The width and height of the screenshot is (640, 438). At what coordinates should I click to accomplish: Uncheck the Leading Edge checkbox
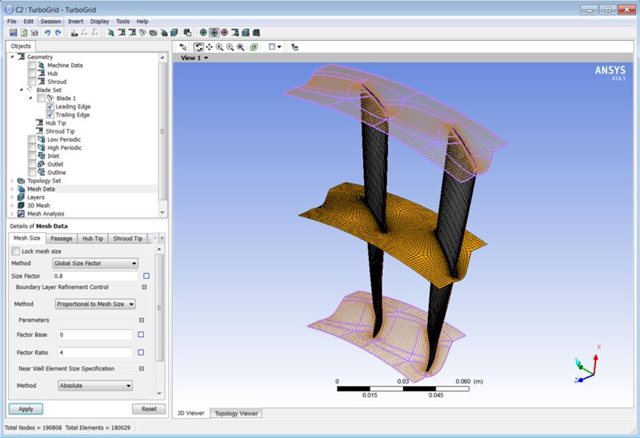50,106
